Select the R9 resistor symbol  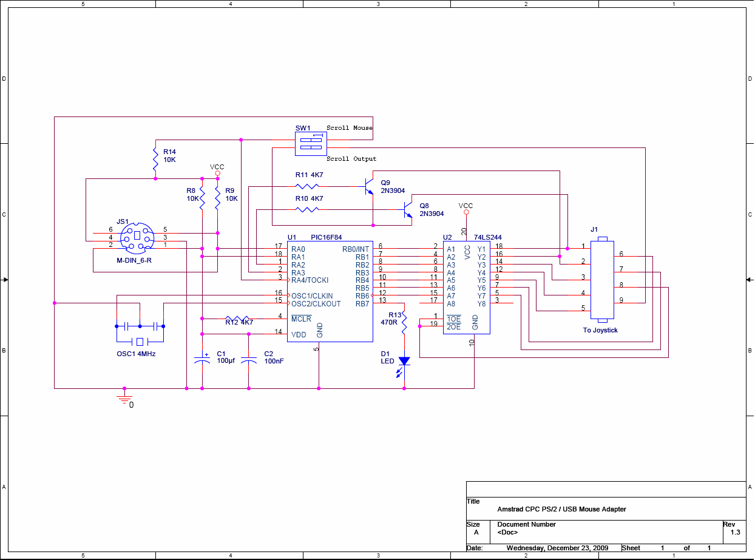point(218,199)
